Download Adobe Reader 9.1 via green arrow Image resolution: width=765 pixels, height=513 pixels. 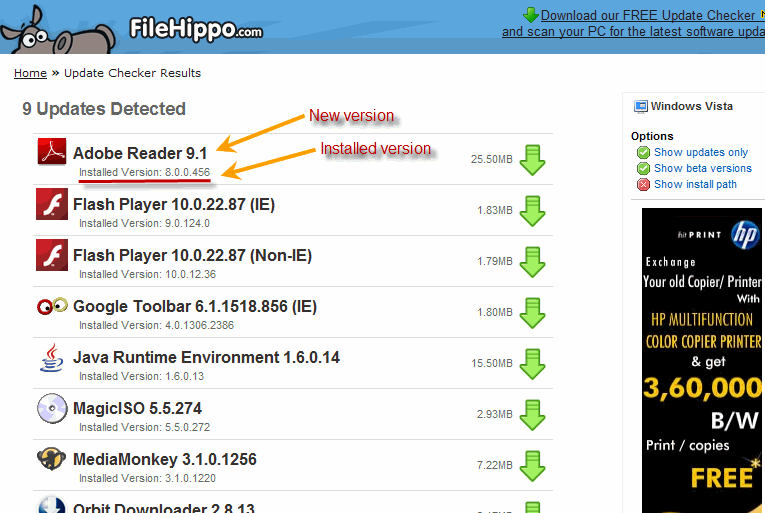532,160
